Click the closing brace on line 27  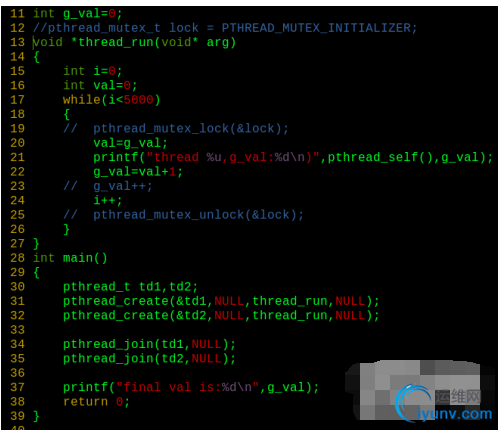pyautogui.click(x=36, y=244)
